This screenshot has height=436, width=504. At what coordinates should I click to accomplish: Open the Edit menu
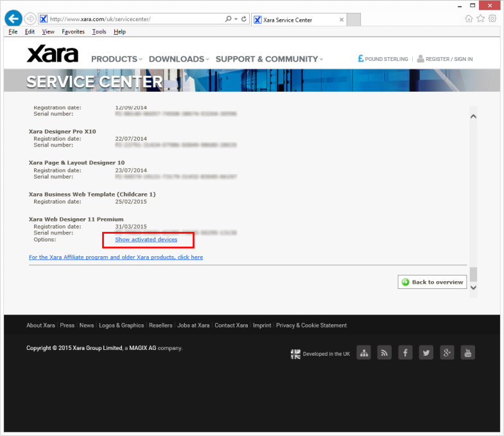[30, 31]
